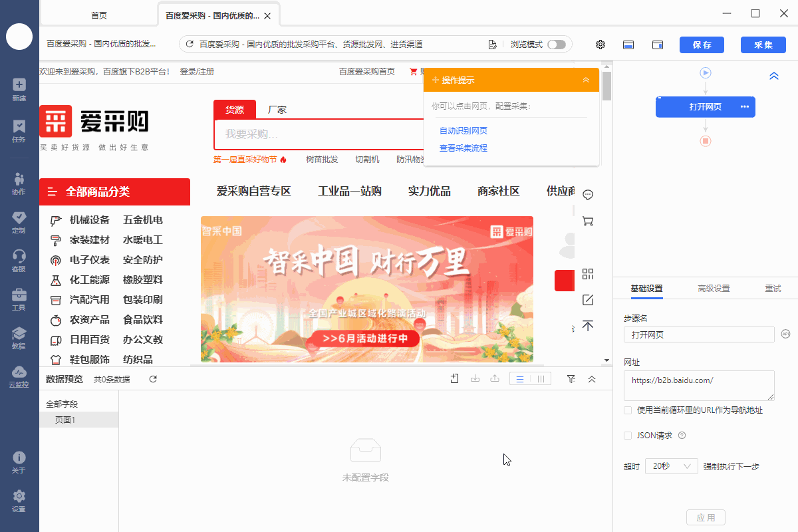This screenshot has width=798, height=532.
Task: Open the 超时 timeout dropdown showing 20秒
Action: (x=672, y=466)
